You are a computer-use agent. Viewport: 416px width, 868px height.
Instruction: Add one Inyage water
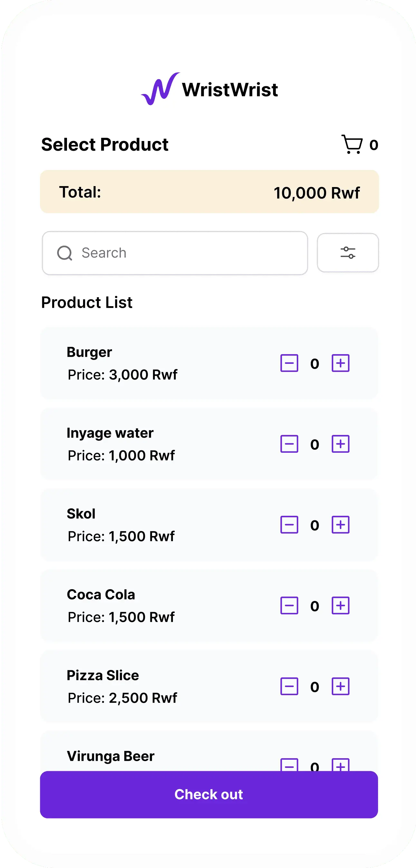pos(340,444)
